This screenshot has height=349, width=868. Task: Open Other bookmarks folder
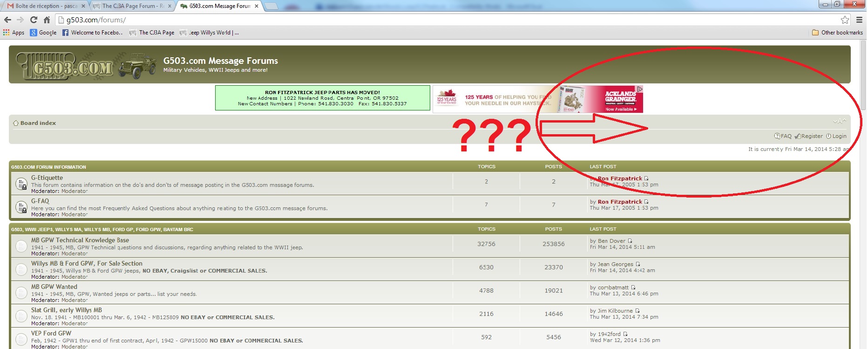(837, 33)
